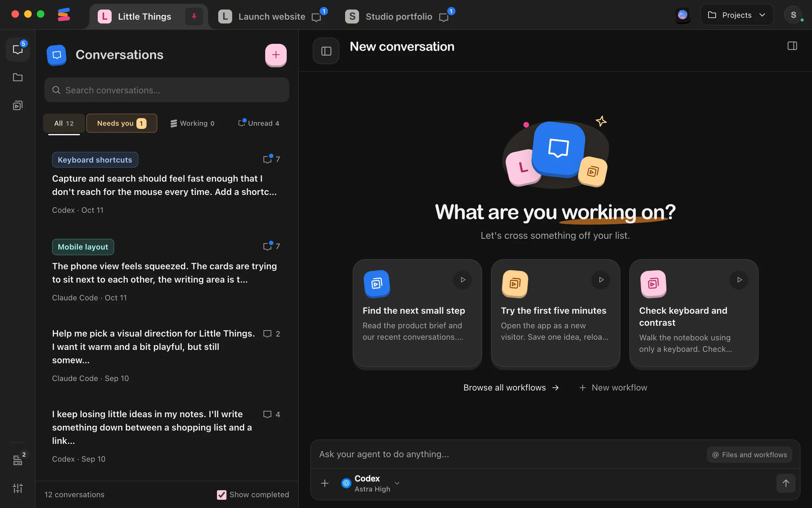
Task: Unpin the Little Things tab via pin icon
Action: [194, 16]
